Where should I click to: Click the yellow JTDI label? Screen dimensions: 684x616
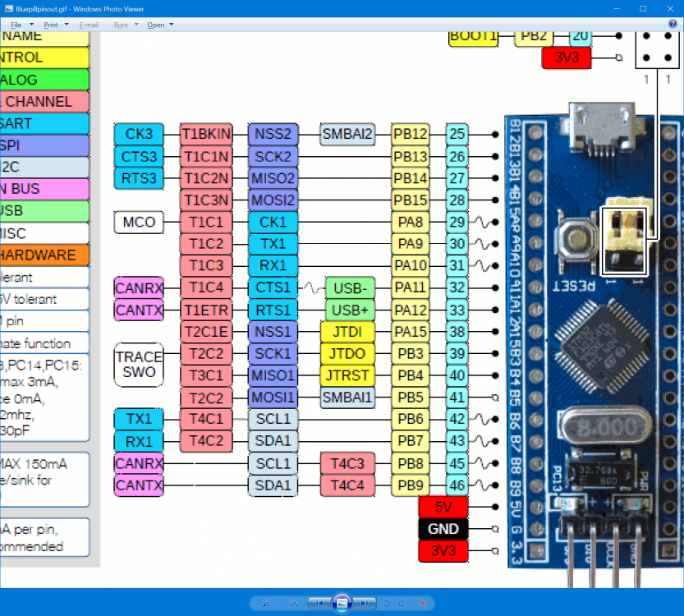347,332
